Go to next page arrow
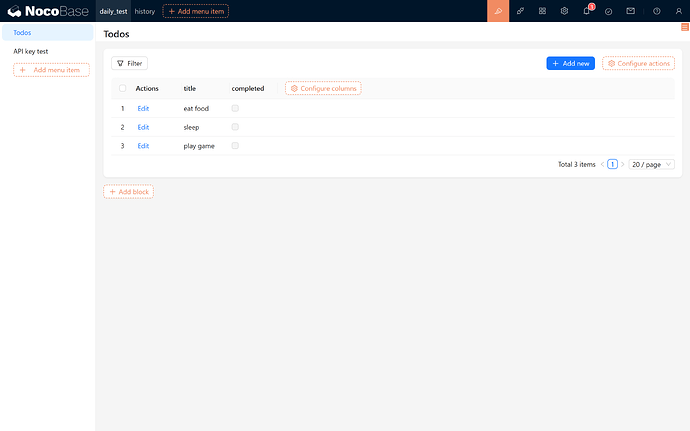The width and height of the screenshot is (690, 431). click(622, 164)
